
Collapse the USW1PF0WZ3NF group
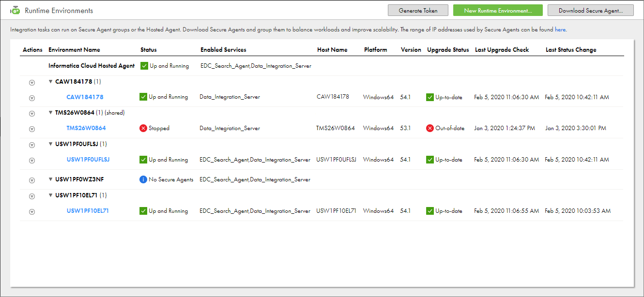51,179
